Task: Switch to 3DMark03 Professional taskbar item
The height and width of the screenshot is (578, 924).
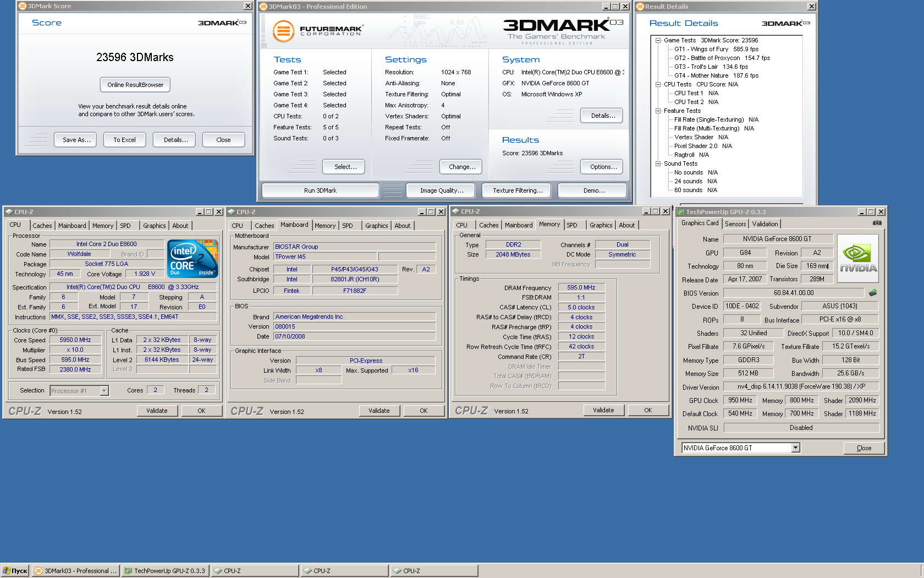Action: point(75,571)
